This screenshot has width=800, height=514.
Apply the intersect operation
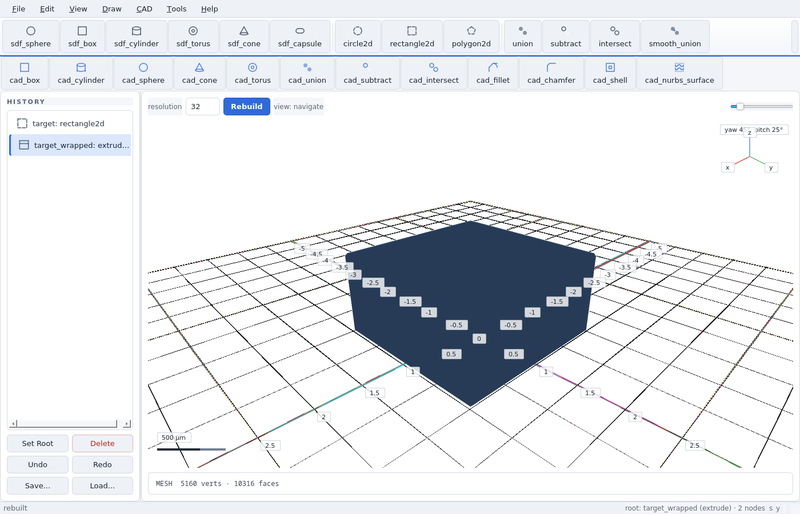614,37
